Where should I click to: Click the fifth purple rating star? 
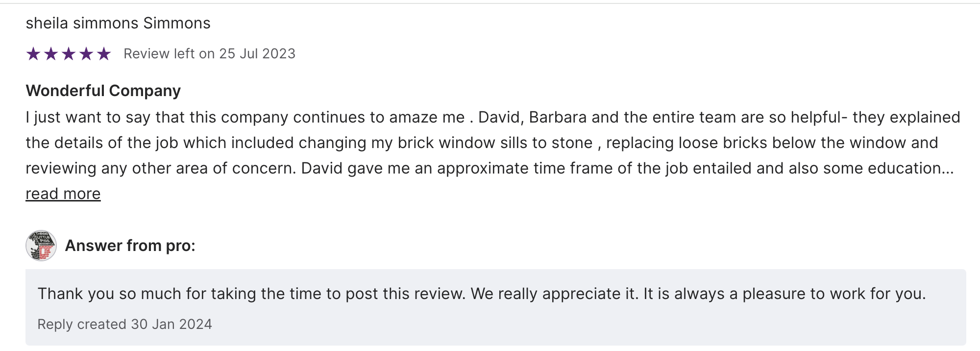tap(104, 54)
